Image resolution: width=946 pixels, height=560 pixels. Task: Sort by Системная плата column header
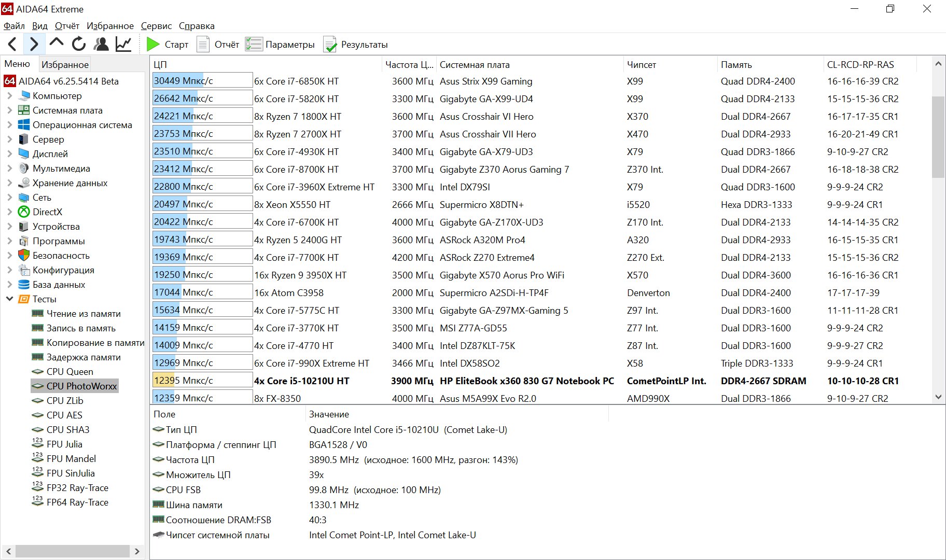[x=530, y=65]
